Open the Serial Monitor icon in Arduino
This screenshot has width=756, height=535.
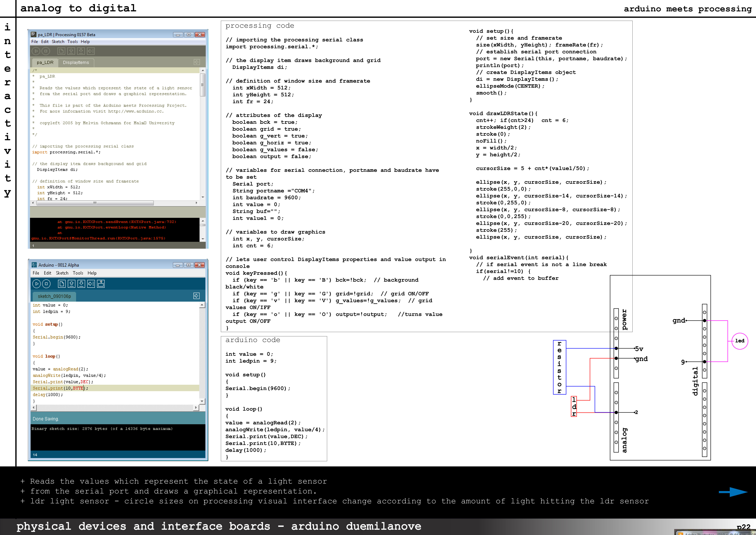[x=101, y=284]
